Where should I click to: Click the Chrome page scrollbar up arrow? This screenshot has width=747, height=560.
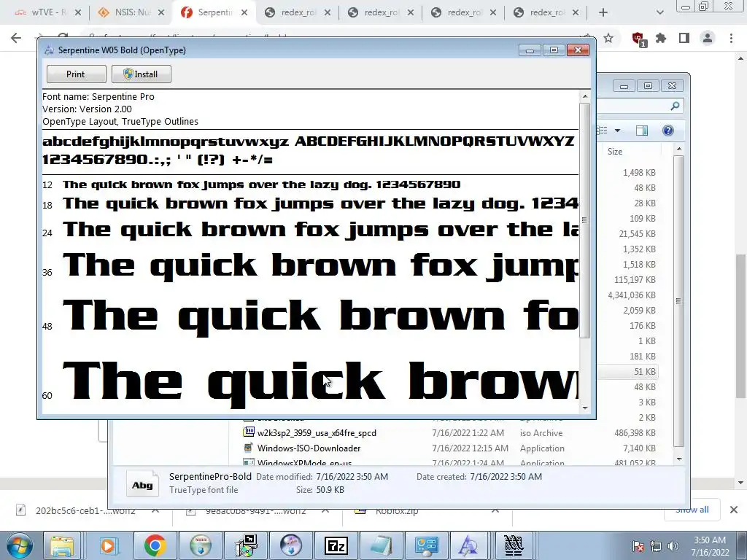click(x=741, y=58)
